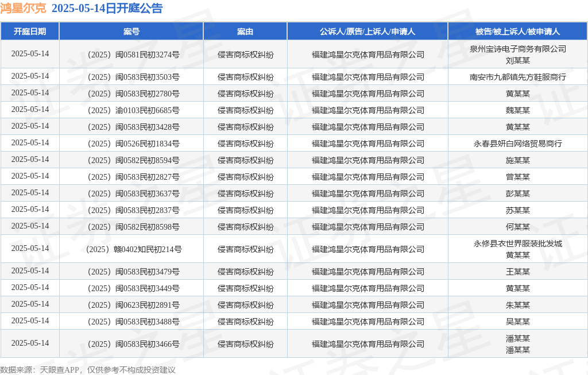Click the 被告/被上诉人/被申请人 column header
This screenshot has width=588, height=375.
click(517, 32)
